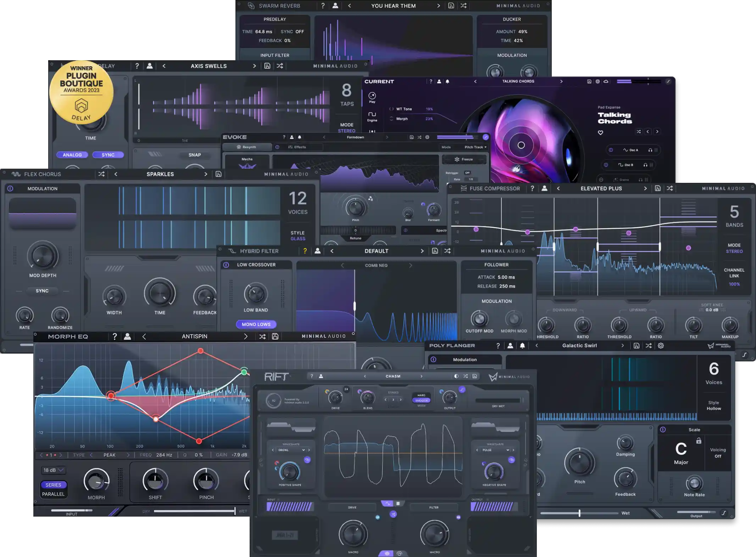756x557 pixels.
Task: Toggle Osc A power button in Current
Action: tap(611, 150)
